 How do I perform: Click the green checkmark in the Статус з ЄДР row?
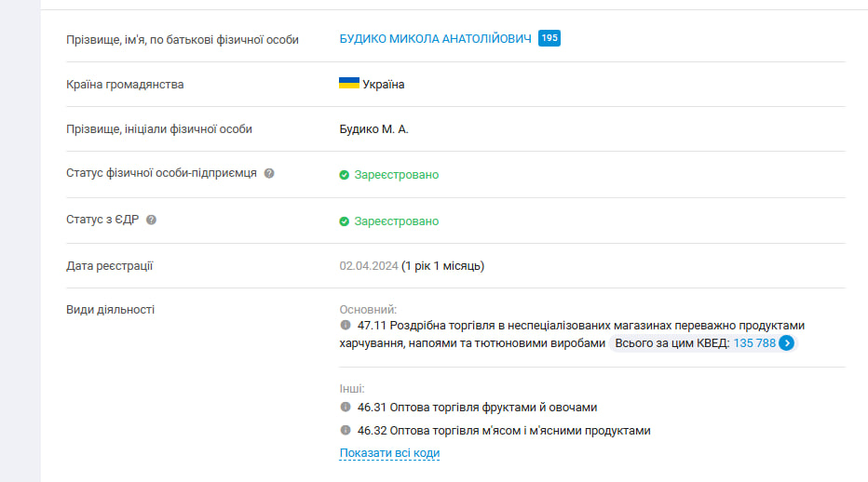click(x=345, y=221)
